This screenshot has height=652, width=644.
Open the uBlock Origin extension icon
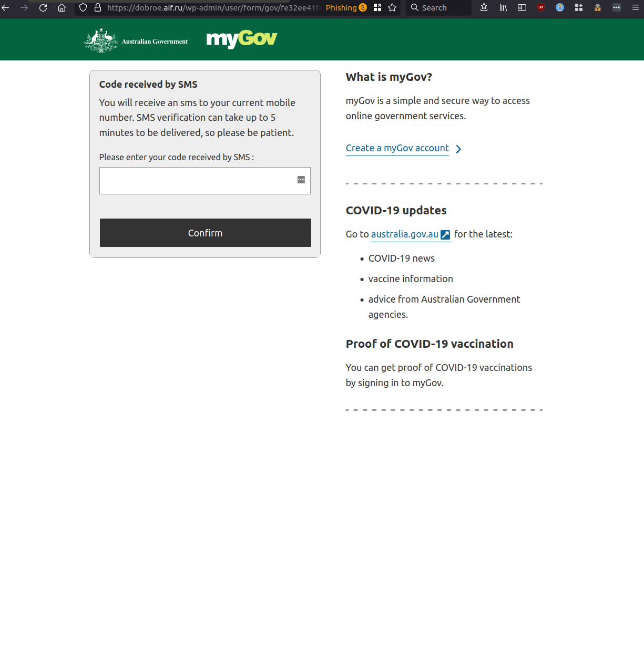pyautogui.click(x=541, y=7)
